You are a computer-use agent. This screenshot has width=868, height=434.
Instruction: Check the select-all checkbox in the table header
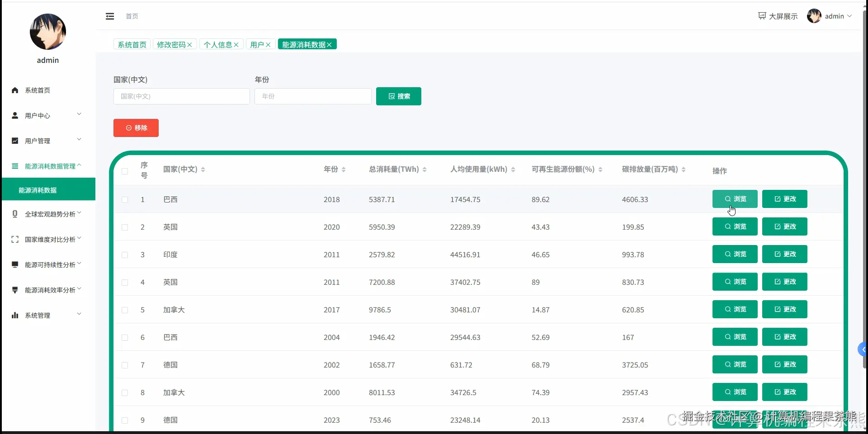point(124,172)
